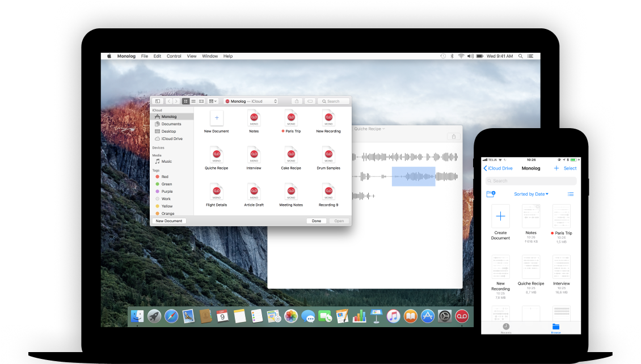Open Safari from the Dock
Screen dimensions: 641x364
(171, 316)
